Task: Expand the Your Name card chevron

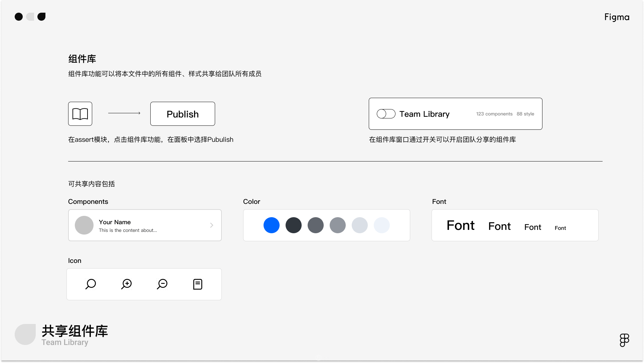Action: pyautogui.click(x=211, y=225)
